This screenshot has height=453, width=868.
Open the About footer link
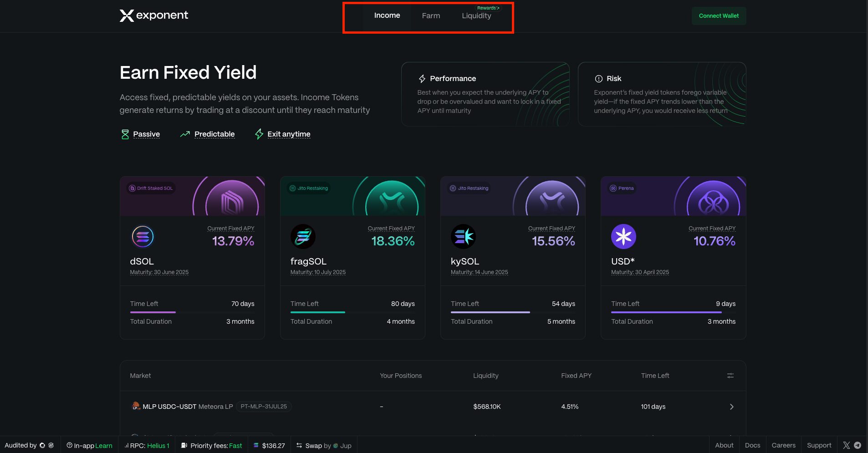[x=724, y=445]
